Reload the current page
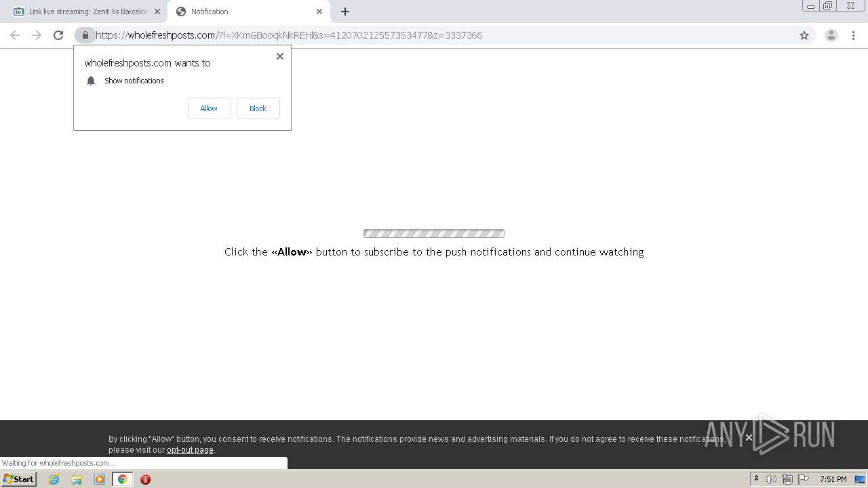Viewport: 868px width, 488px height. coord(58,35)
